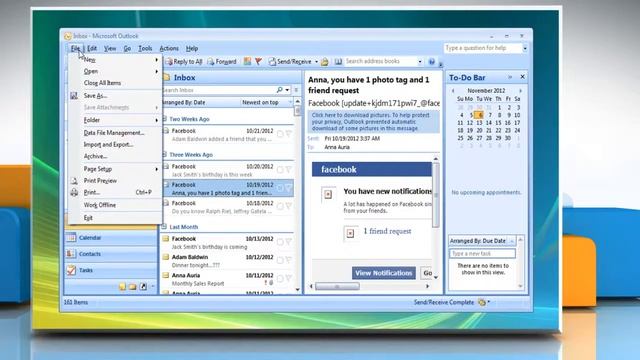The image size is (640, 360).
Task: Toggle category box on selected Facebook 10/19/2012 message
Action: [x=280, y=188]
